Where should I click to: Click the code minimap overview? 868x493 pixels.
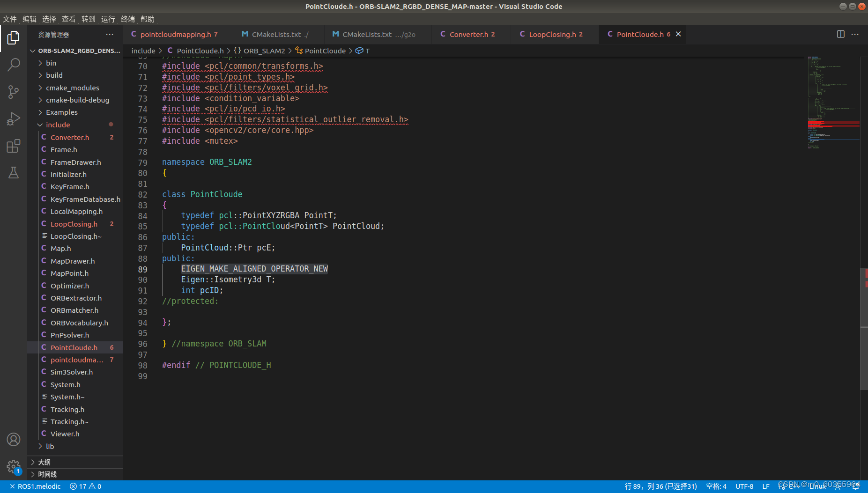pyautogui.click(x=833, y=103)
